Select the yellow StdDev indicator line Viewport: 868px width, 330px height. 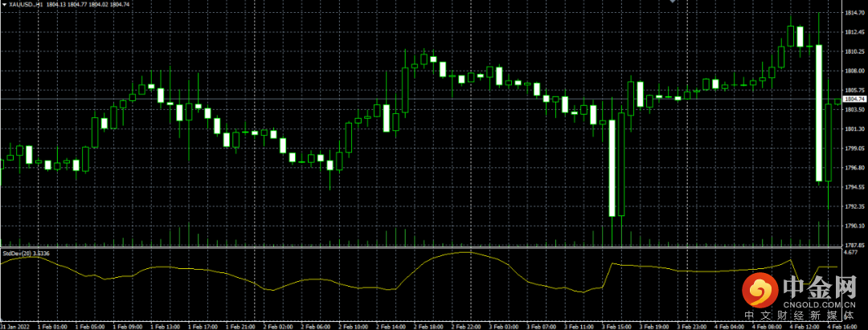[x=420, y=274]
